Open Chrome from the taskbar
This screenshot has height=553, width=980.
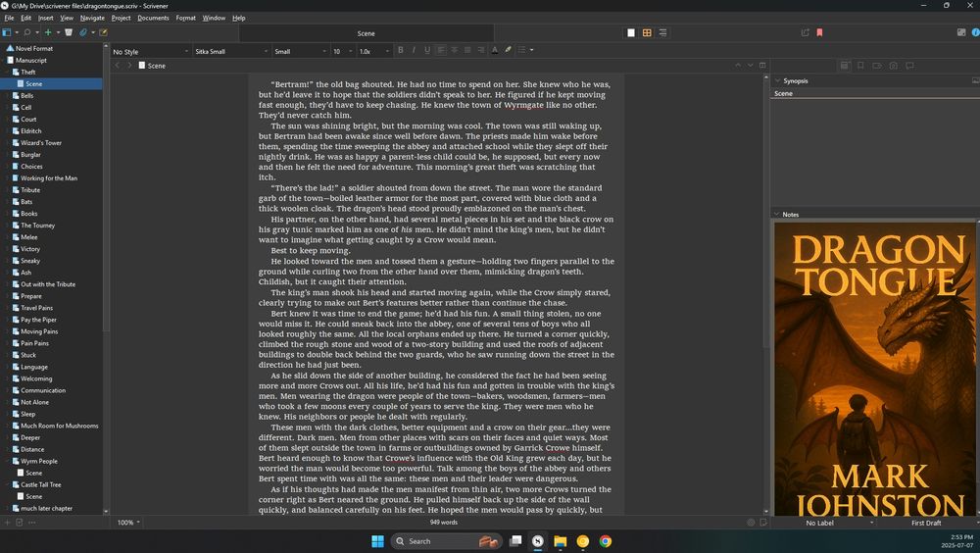coord(605,541)
